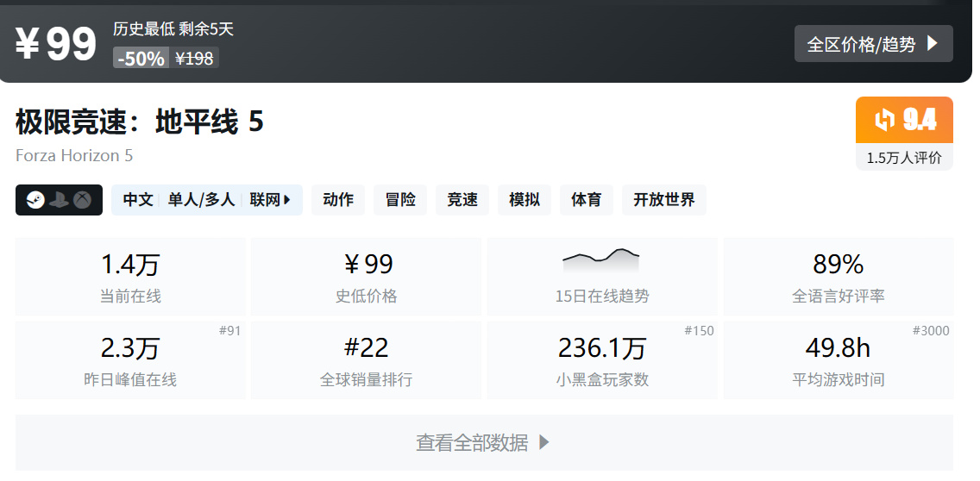The height and width of the screenshot is (481, 980).
Task: Click the #3000 rank label
Action: point(931,331)
